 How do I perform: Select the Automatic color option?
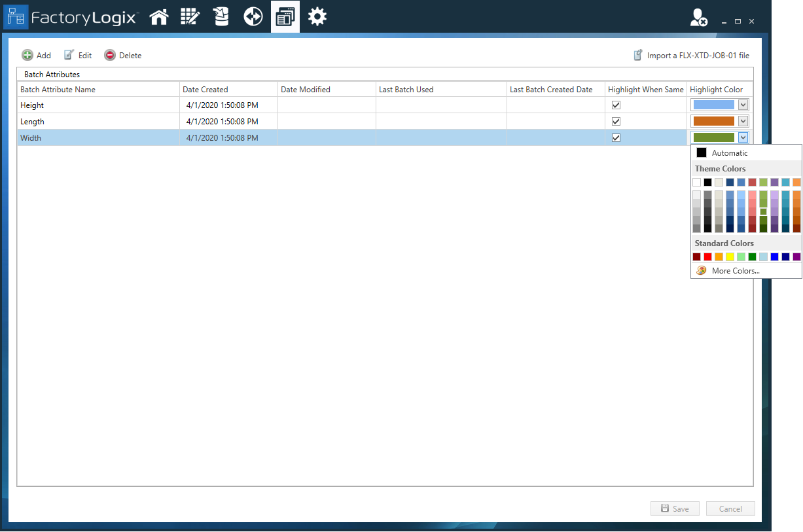click(x=729, y=153)
